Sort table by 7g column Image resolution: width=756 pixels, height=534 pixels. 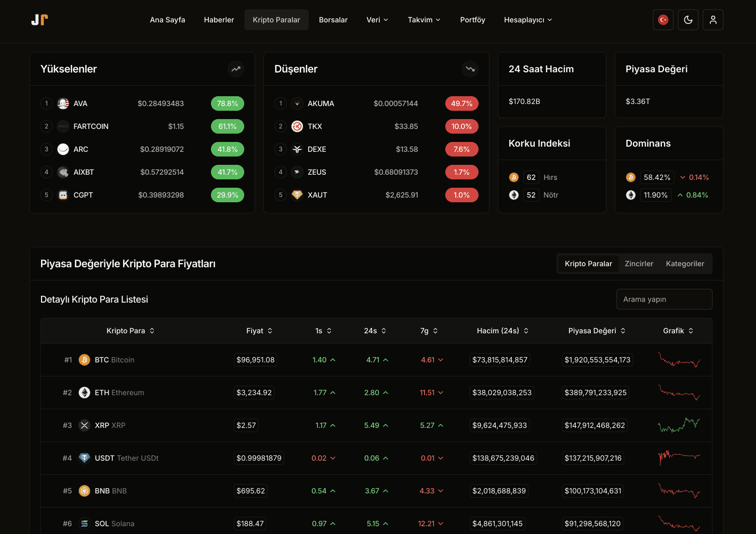coord(429,331)
